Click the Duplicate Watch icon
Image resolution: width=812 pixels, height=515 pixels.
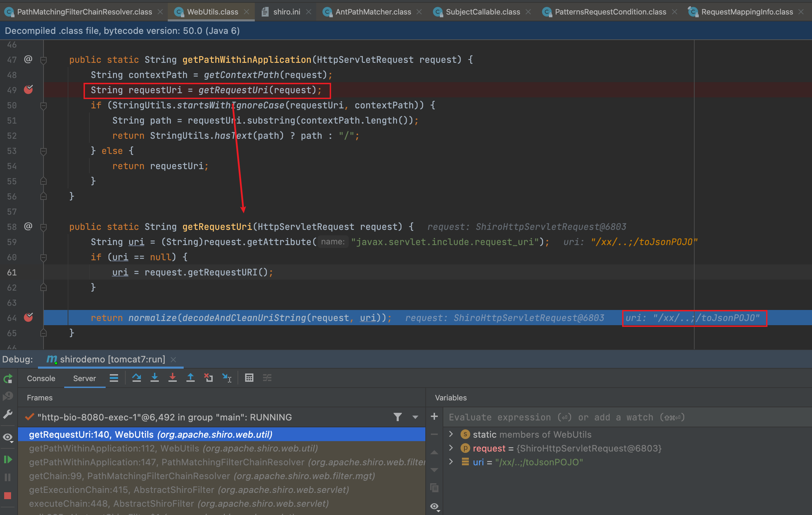tap(434, 488)
